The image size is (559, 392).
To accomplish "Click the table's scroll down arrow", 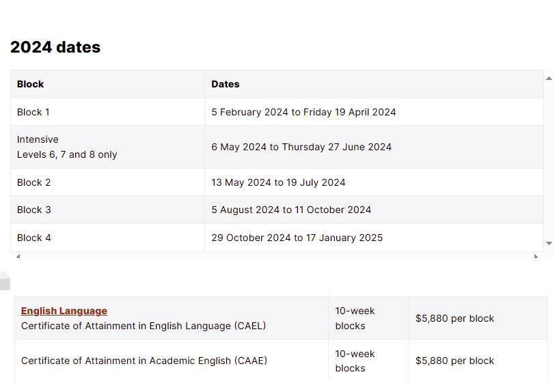I will point(549,243).
